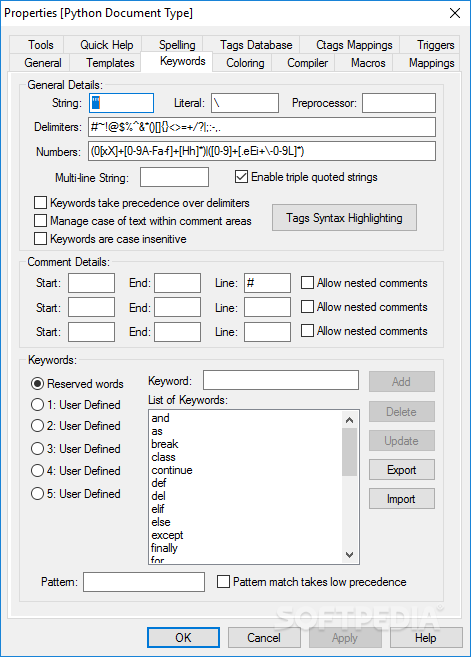Click the Line field containing #

267,283
